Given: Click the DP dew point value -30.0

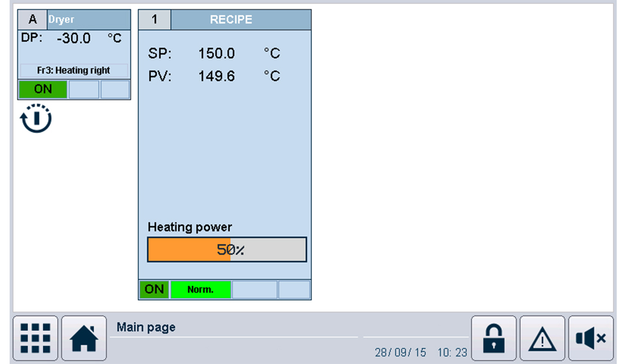Looking at the screenshot, I should pos(73,38).
